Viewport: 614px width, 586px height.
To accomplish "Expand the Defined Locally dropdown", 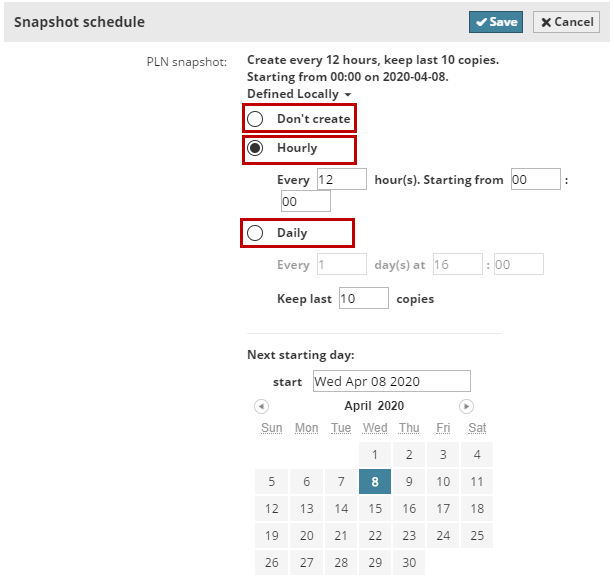I will click(299, 94).
